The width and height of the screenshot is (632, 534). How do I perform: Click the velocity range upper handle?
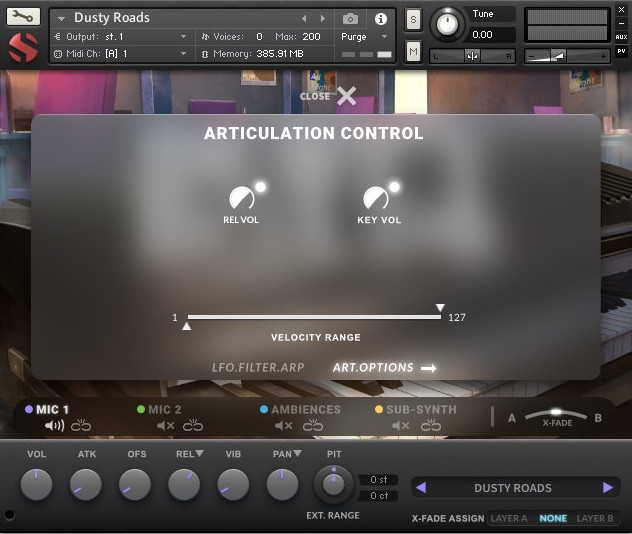tap(440, 308)
